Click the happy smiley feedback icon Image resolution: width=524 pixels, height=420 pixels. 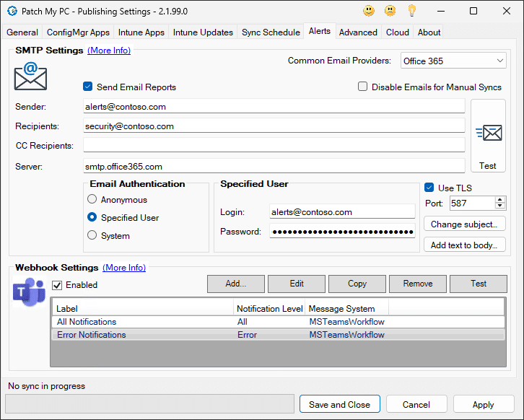click(369, 11)
